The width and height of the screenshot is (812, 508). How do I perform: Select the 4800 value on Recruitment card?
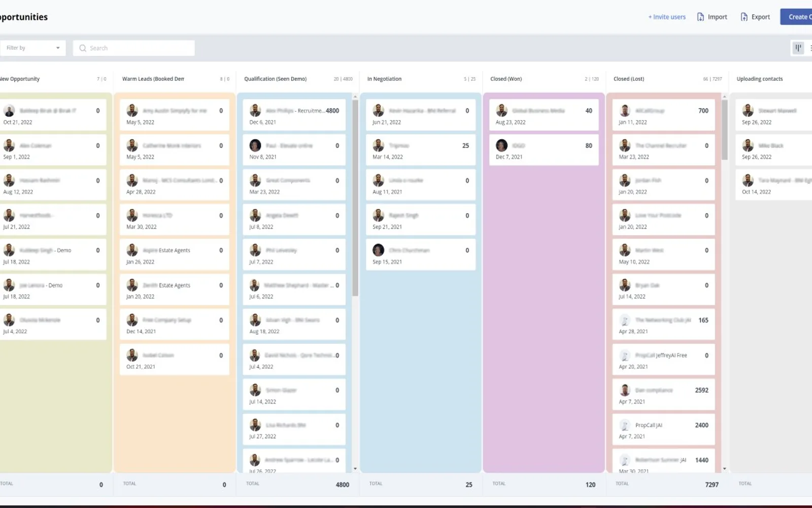[332, 110]
